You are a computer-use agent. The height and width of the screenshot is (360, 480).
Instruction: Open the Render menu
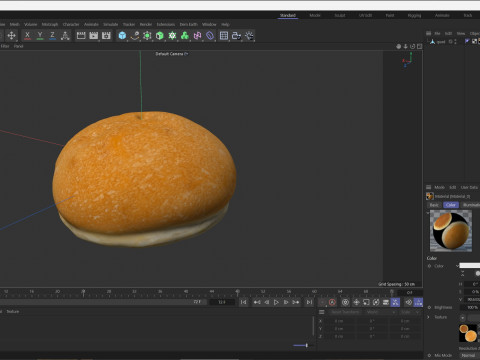coord(146,24)
